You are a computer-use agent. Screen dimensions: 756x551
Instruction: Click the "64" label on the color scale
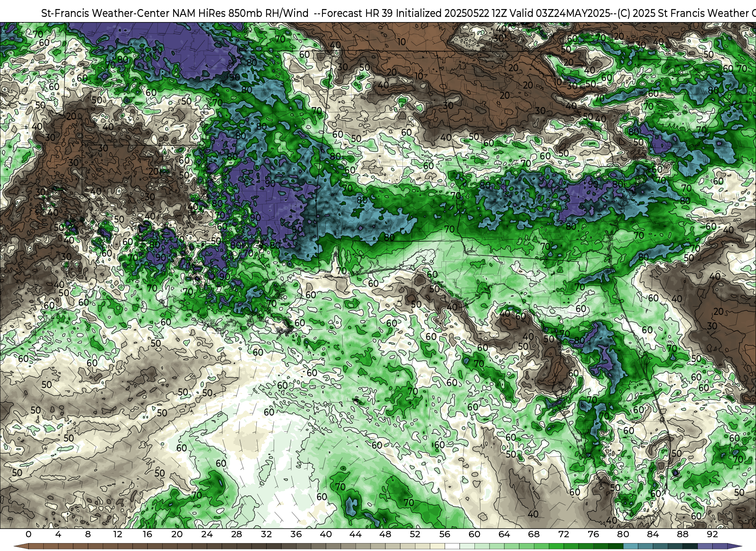[504, 534]
